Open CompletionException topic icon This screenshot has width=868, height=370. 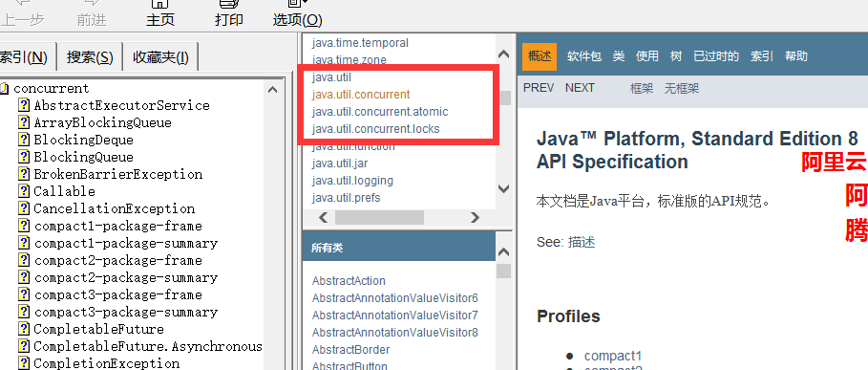tap(23, 363)
